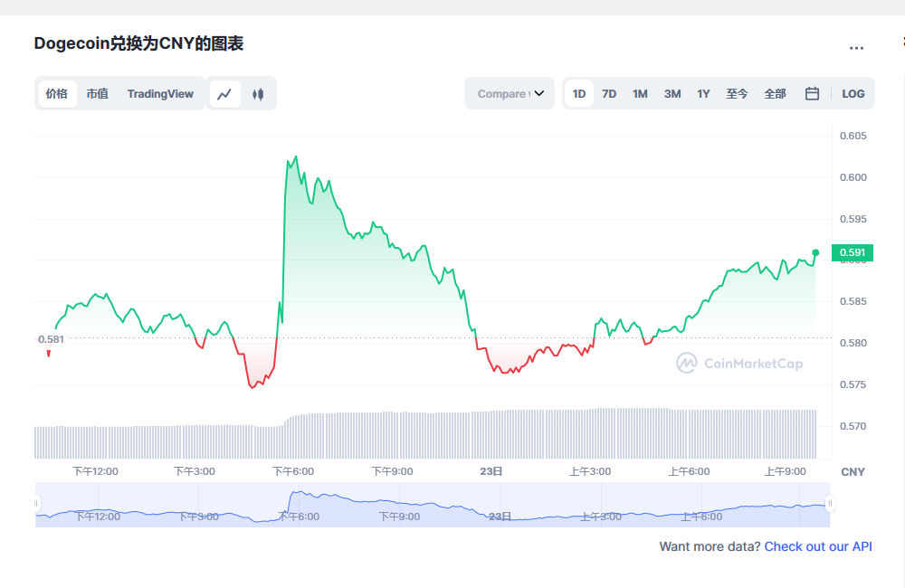905x588 pixels.
Task: Open the Check out our API link
Action: pos(818,546)
